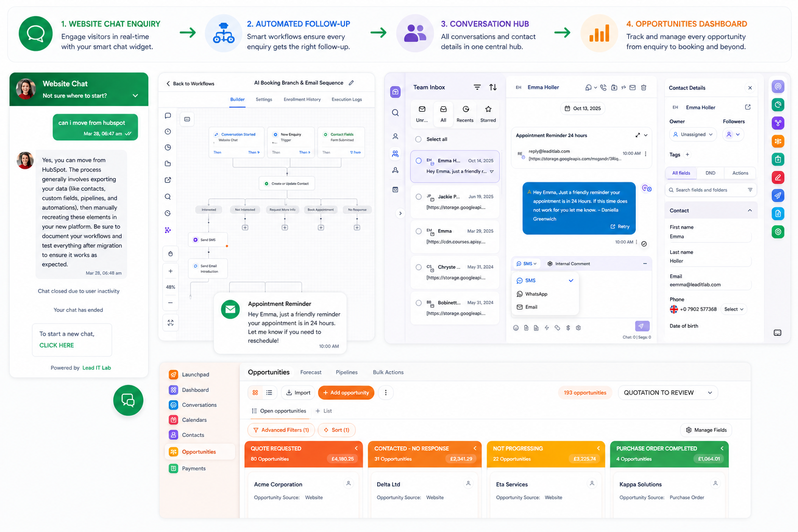This screenshot has width=798, height=532.
Task: Tick the Select all checkbox in inbox
Action: coord(418,139)
